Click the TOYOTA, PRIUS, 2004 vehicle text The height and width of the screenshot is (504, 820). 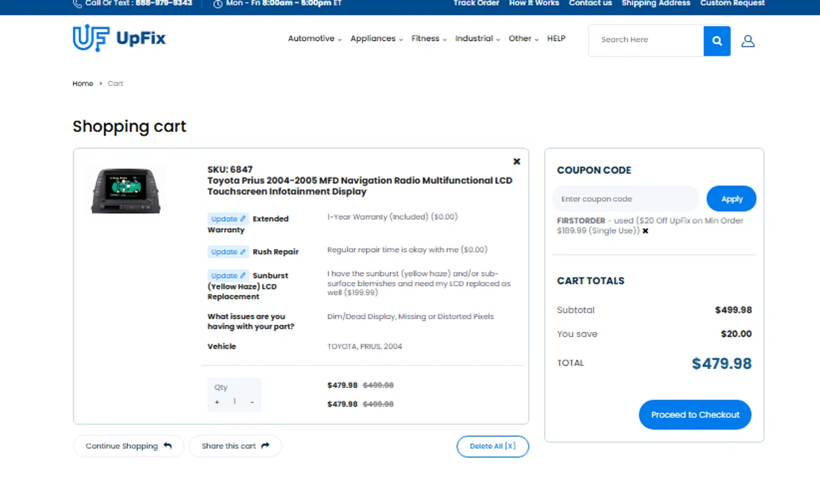pos(365,347)
